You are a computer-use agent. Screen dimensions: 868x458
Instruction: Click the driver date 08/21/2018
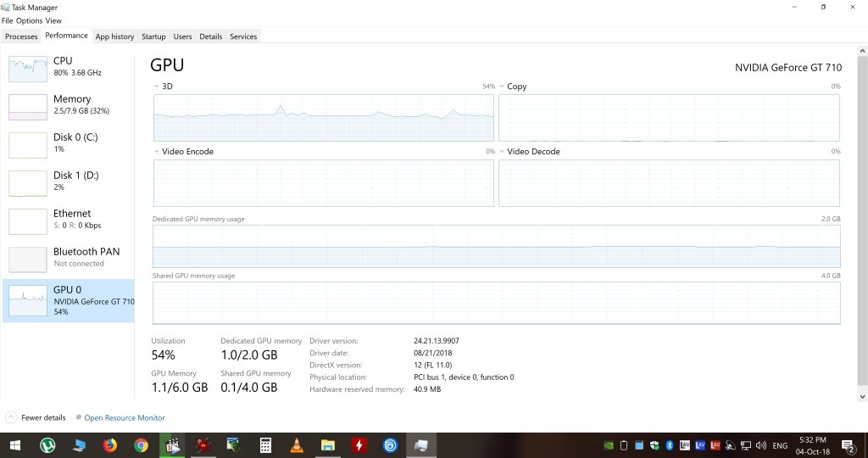(x=433, y=353)
